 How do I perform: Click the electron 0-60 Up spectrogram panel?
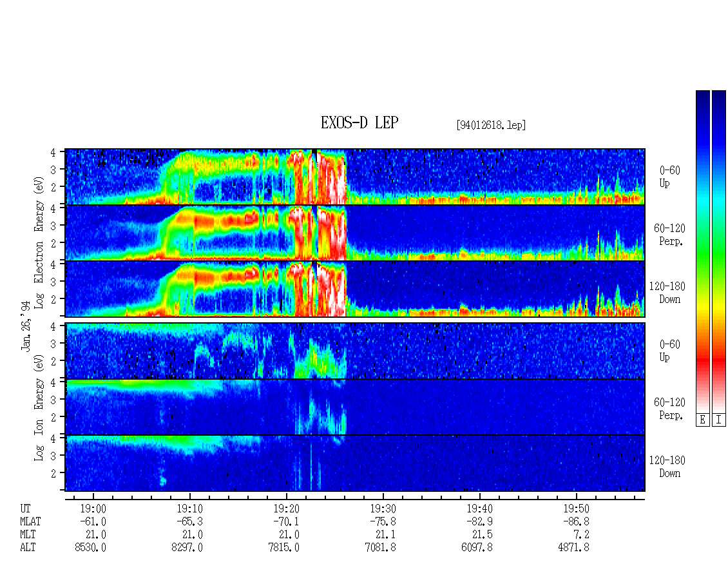(355, 177)
